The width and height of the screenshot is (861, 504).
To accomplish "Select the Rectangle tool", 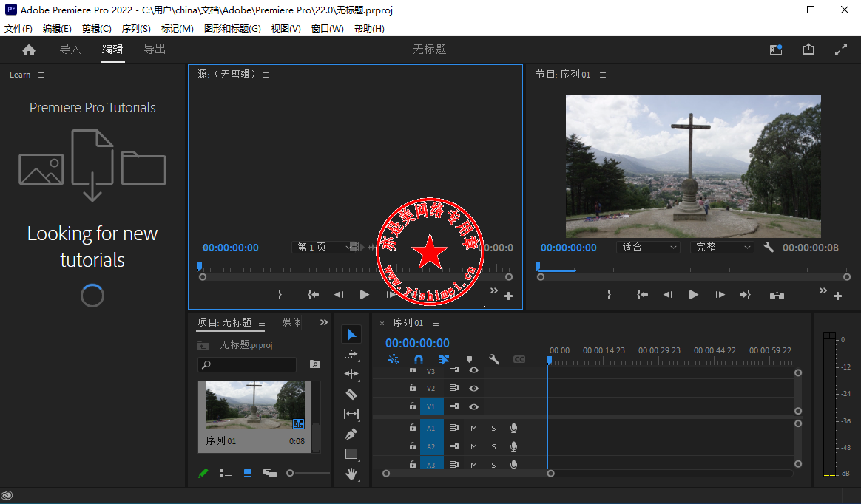I will 351,454.
